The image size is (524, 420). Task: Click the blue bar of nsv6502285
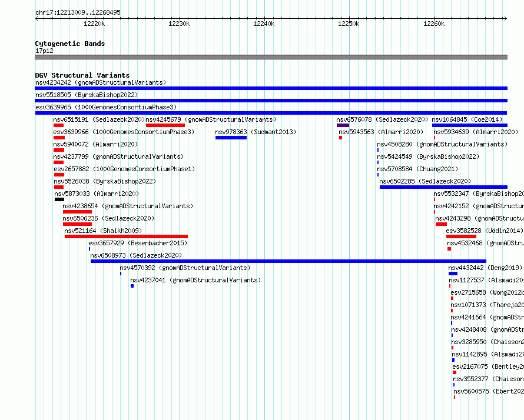click(x=443, y=187)
